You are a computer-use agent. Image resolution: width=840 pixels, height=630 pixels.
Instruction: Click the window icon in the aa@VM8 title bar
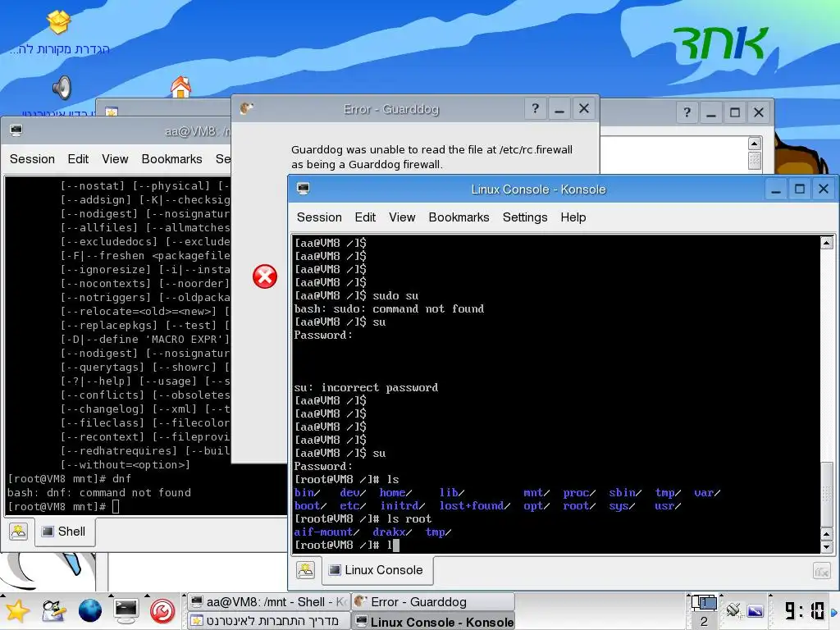tap(16, 130)
